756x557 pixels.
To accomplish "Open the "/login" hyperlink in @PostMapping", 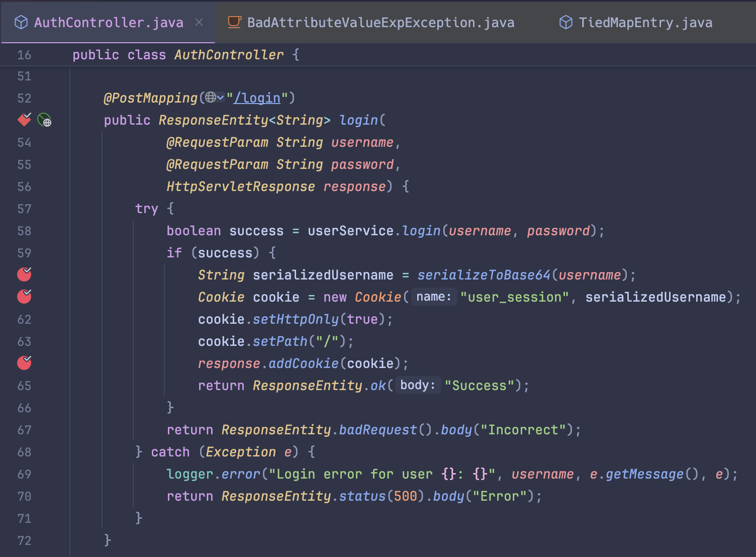I will (257, 98).
